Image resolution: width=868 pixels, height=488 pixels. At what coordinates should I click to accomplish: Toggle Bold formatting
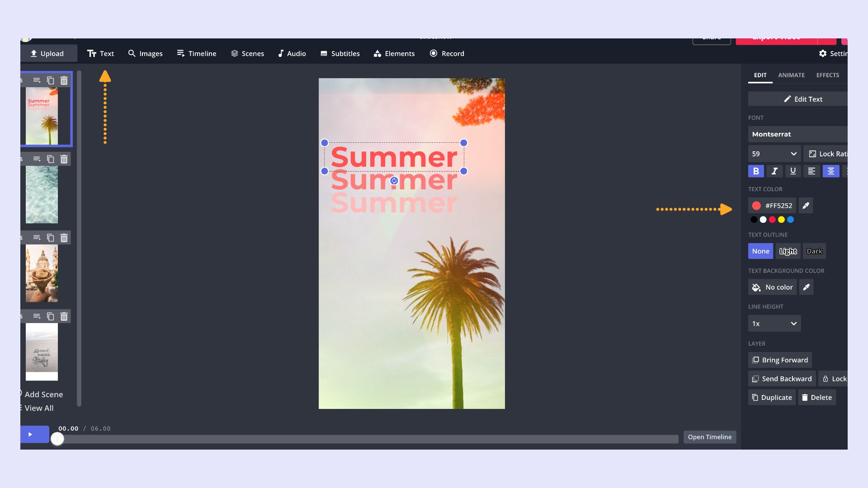point(756,171)
